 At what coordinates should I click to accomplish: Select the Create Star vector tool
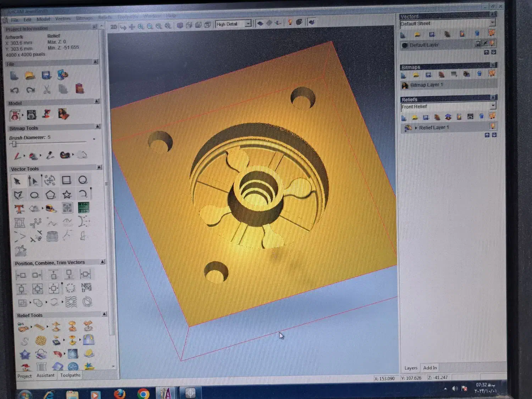67,194
